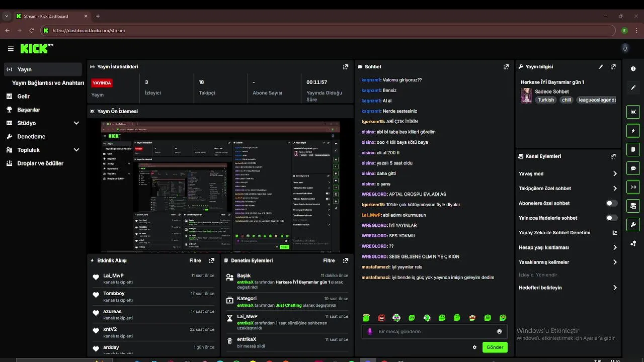Image resolution: width=644 pixels, height=362 pixels.
Task: Open Filtre in Denetim Eylemleri panel
Action: pos(329,260)
